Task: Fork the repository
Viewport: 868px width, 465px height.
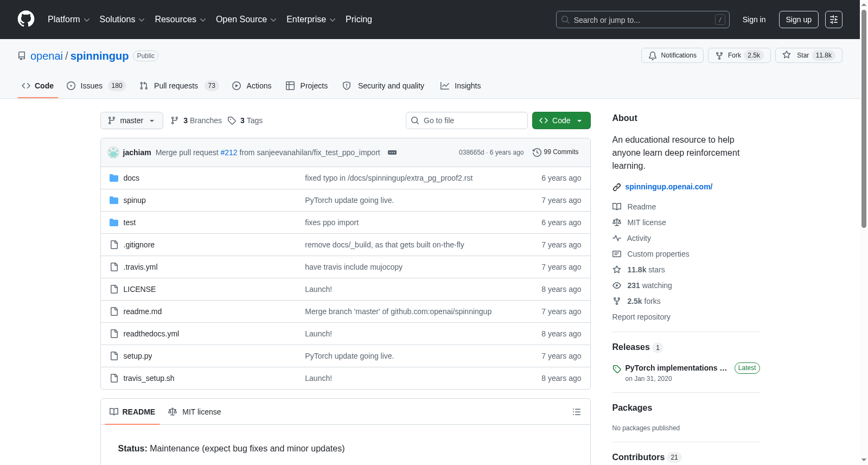Action: click(x=739, y=55)
